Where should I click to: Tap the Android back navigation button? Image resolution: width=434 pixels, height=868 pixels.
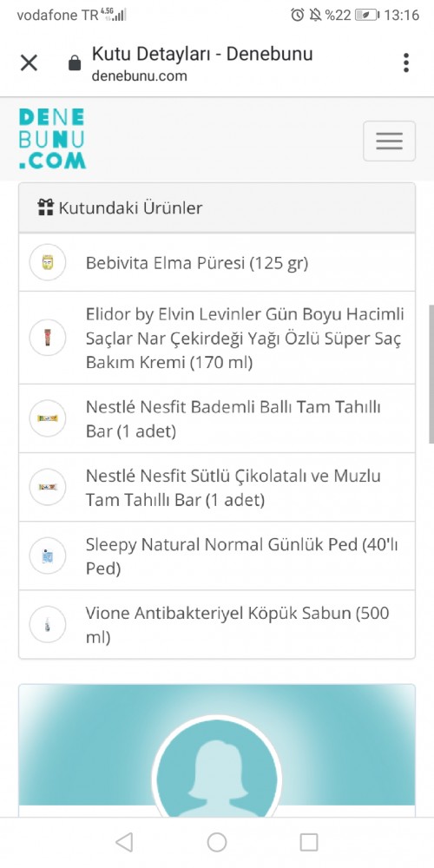[x=124, y=842]
